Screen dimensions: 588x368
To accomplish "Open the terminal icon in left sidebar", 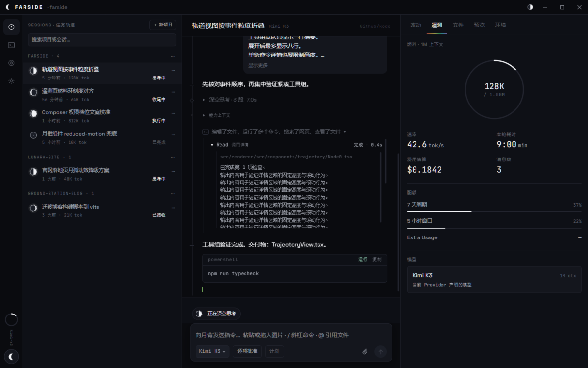I will [x=11, y=45].
